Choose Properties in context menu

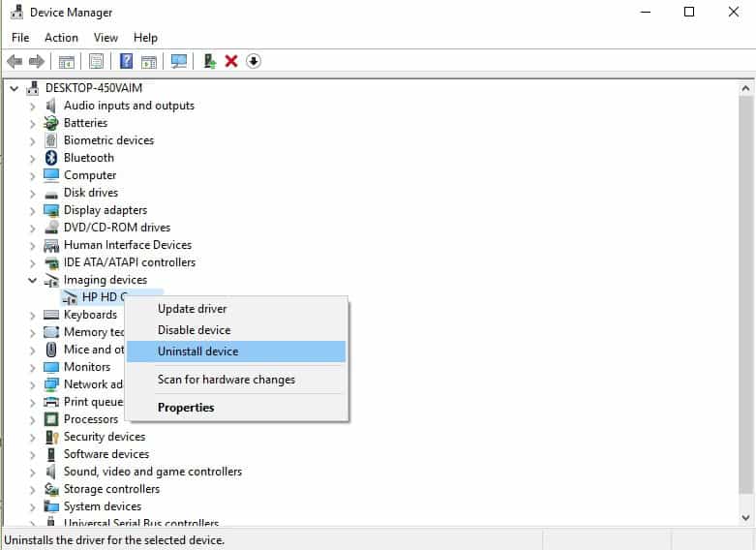click(236, 408)
